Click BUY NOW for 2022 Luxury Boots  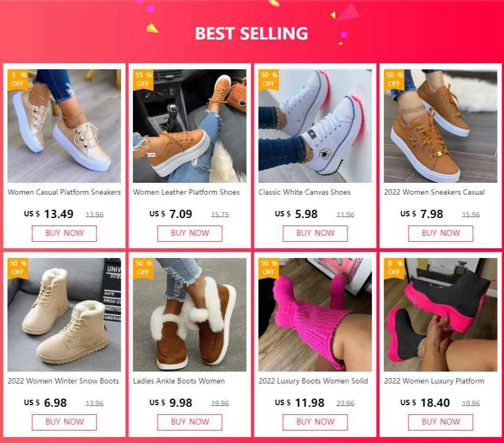(315, 422)
